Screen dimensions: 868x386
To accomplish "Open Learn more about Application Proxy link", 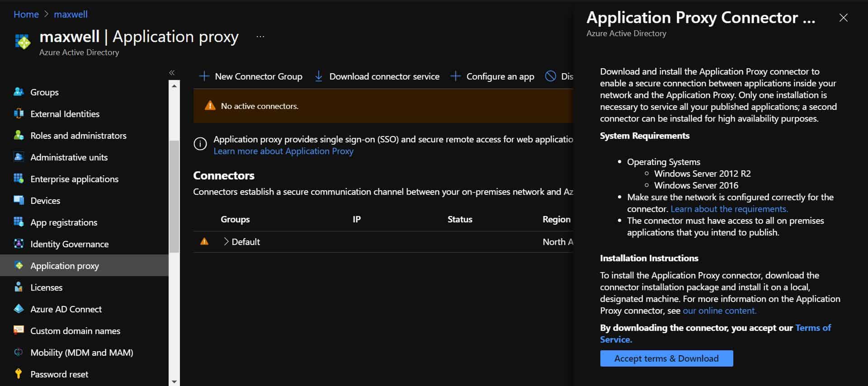I will click(283, 151).
